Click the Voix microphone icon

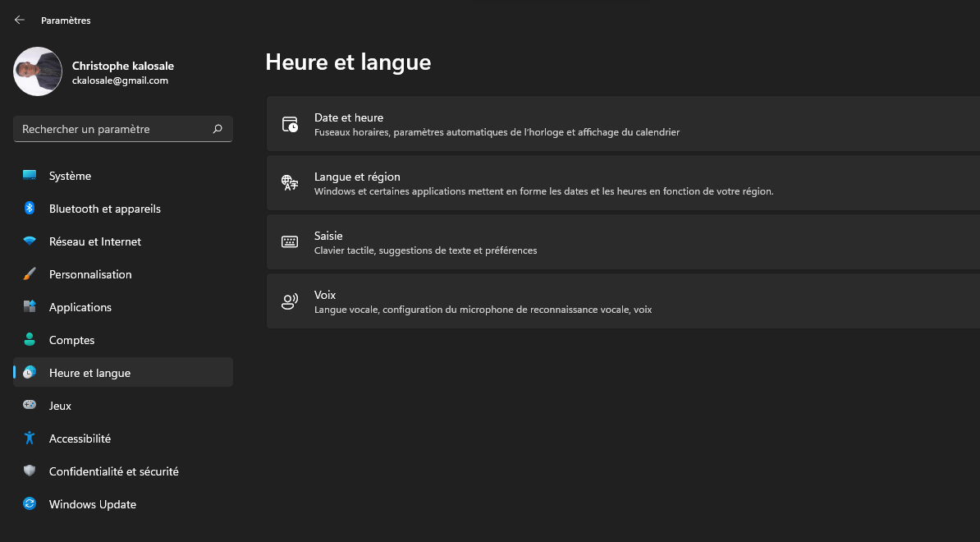(x=290, y=301)
